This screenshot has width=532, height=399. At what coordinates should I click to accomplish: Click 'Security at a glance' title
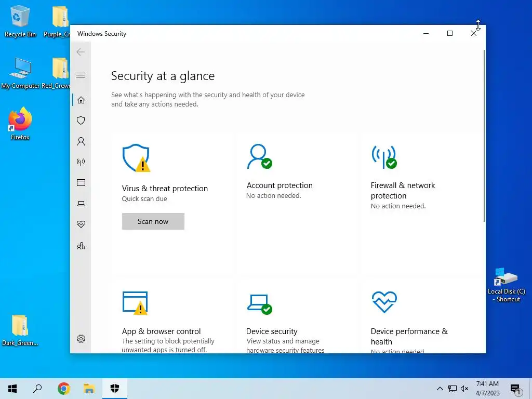(163, 76)
